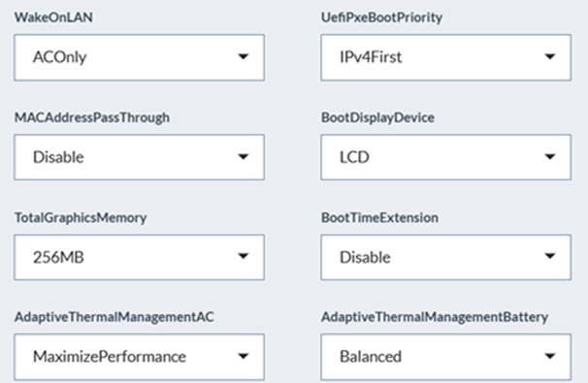
Task: Click the WakeOnLAN field label
Action: 53,17
